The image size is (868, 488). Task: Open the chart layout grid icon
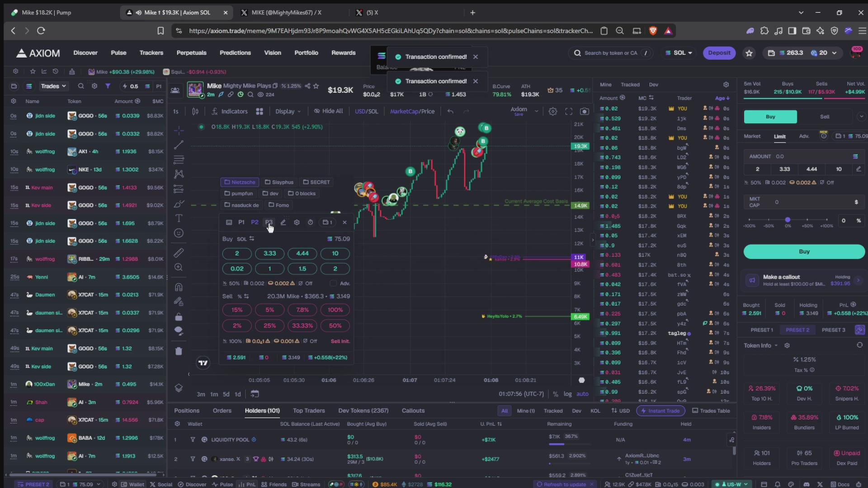(x=259, y=111)
